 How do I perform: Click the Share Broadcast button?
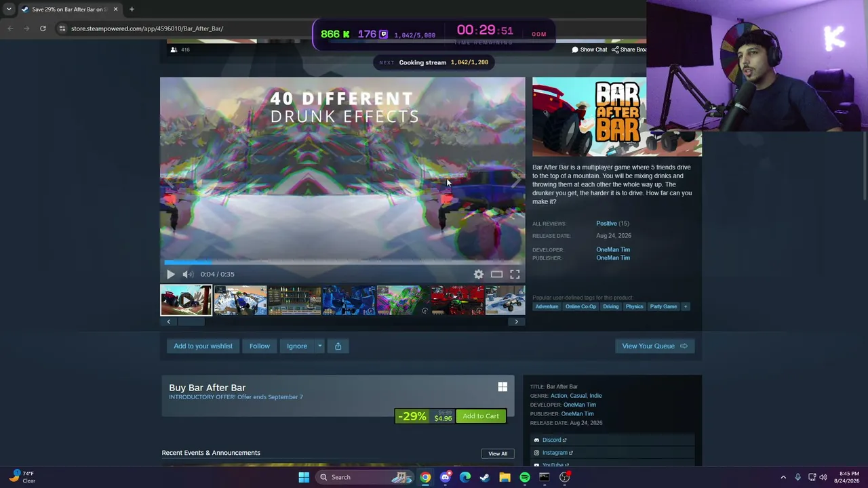pyautogui.click(x=629, y=49)
